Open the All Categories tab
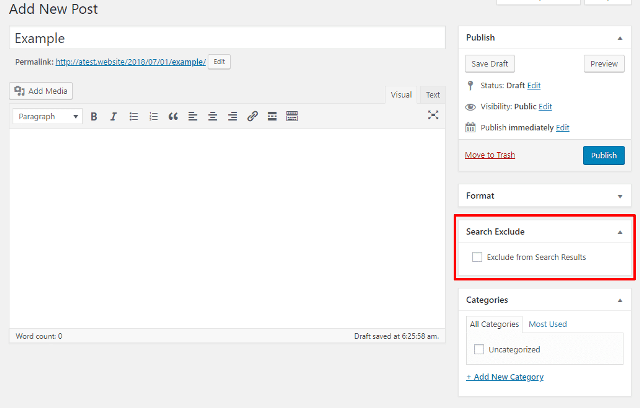Viewport: 640px width, 408px height. [494, 324]
